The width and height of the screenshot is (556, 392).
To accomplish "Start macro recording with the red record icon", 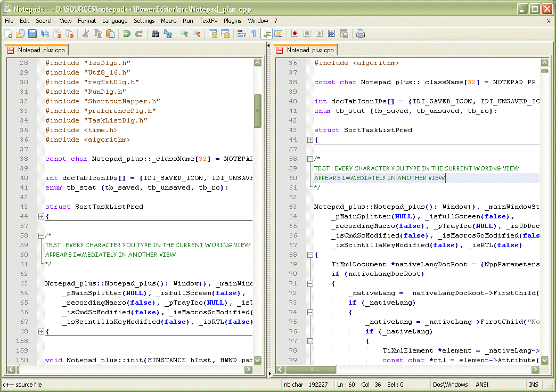I will point(295,33).
